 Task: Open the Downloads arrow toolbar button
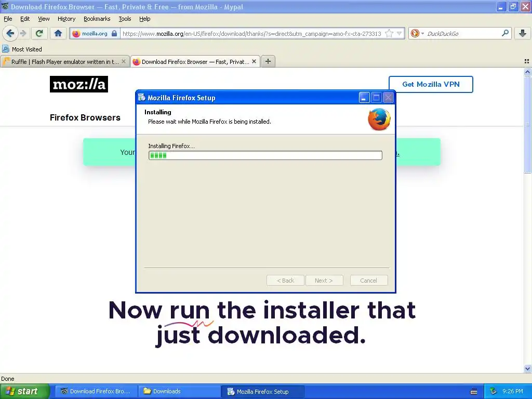(523, 33)
